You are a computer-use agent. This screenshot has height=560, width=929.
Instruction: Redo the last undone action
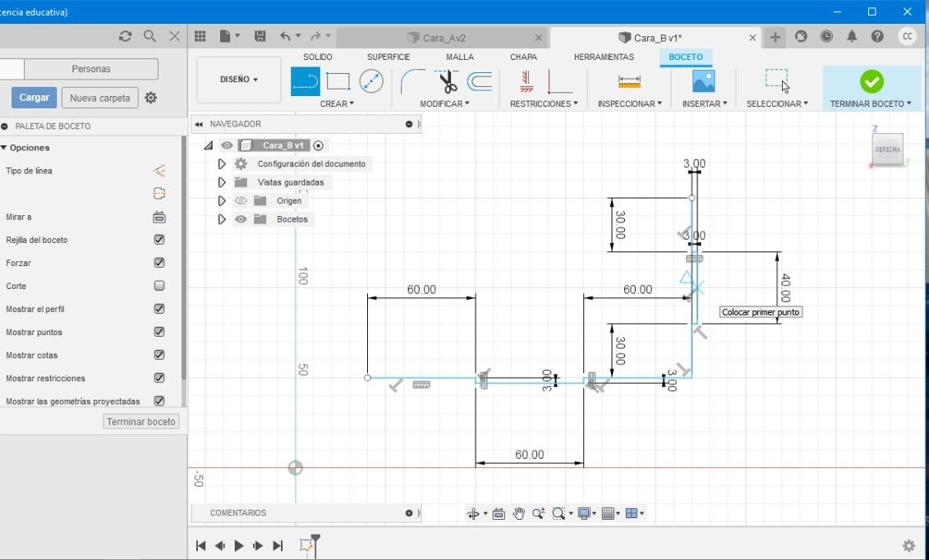coord(315,37)
